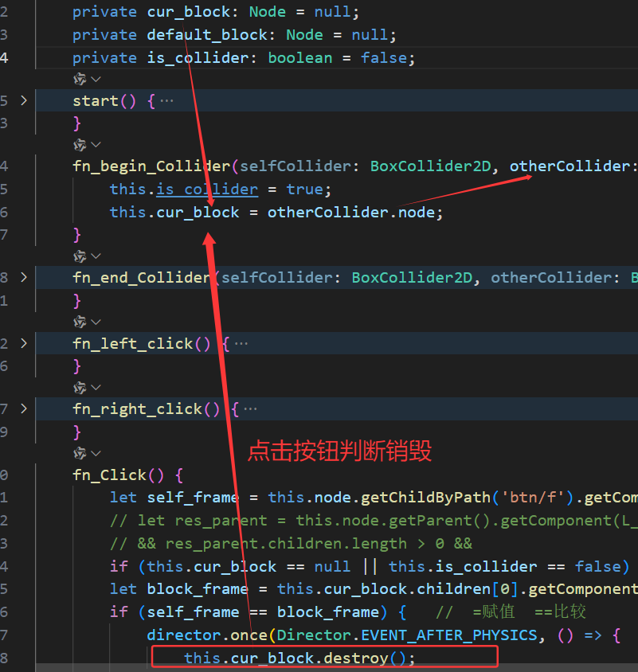Click the 'fn_left_click' method name
The image size is (638, 672).
(x=133, y=343)
